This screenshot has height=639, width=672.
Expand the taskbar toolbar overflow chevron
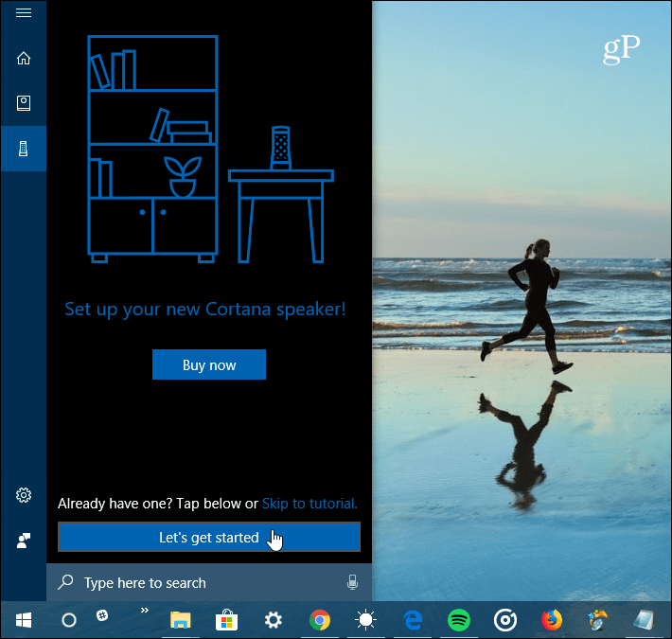(x=145, y=610)
